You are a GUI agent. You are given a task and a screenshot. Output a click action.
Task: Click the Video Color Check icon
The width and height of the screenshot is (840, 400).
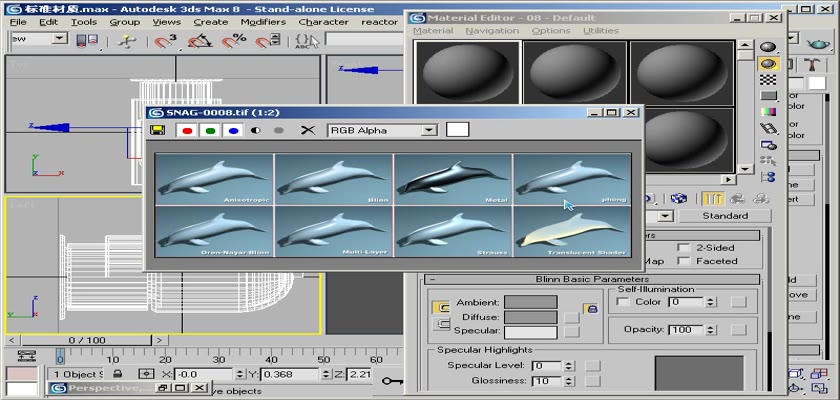point(768,112)
